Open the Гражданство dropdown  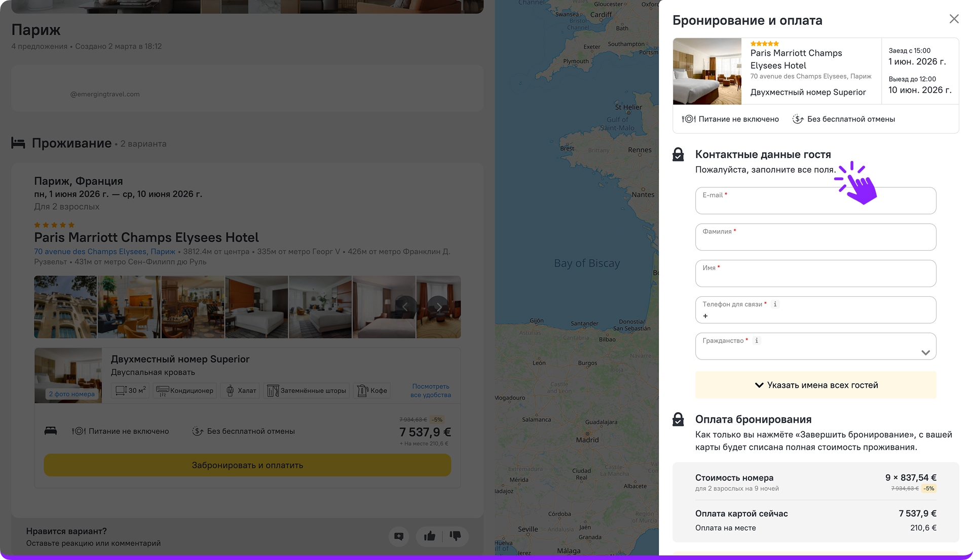pyautogui.click(x=925, y=352)
